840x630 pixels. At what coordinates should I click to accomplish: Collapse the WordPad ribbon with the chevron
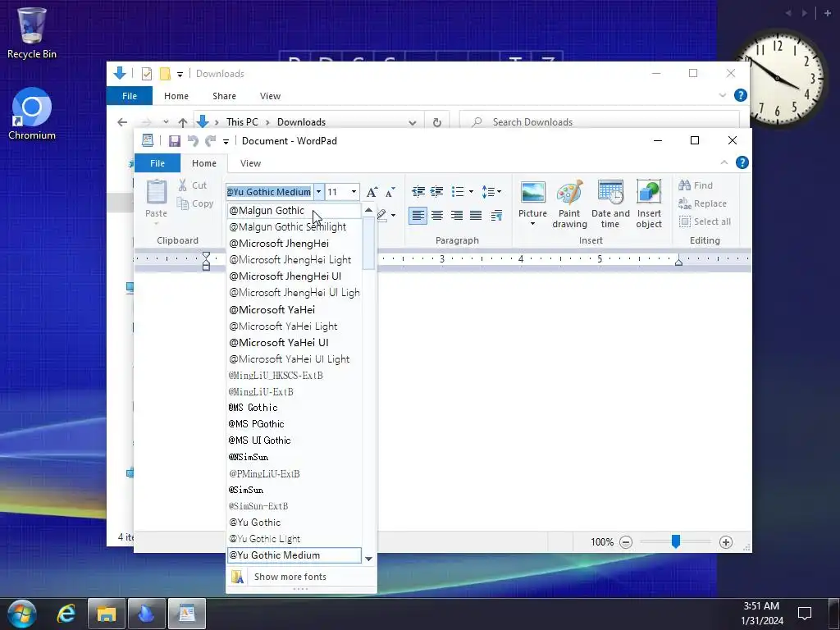point(724,162)
